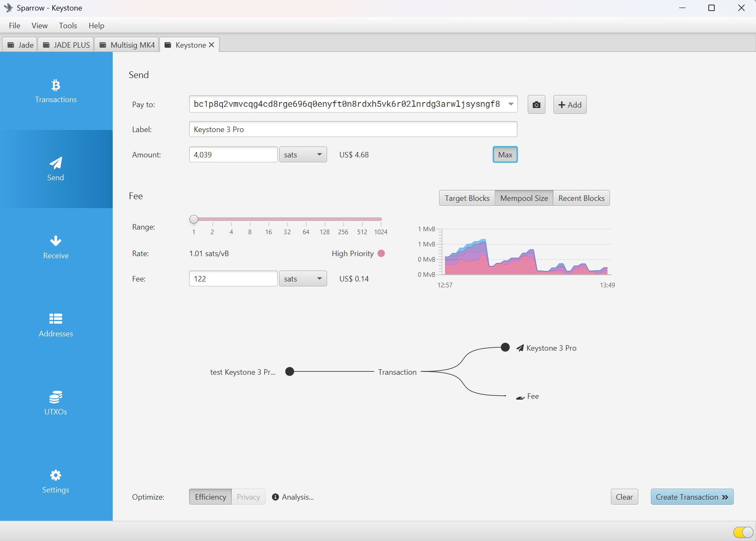This screenshot has height=541, width=756.
Task: Open the Addresses list view
Action: 56,325
